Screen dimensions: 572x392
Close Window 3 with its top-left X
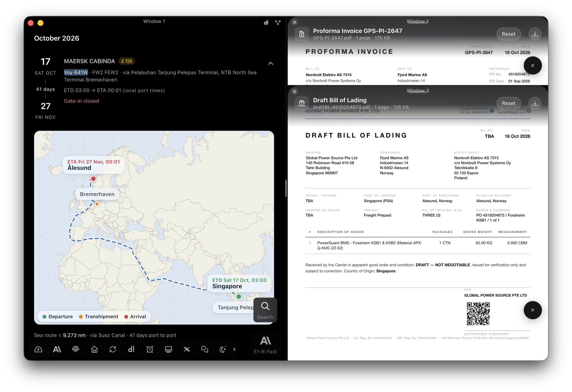click(x=294, y=91)
